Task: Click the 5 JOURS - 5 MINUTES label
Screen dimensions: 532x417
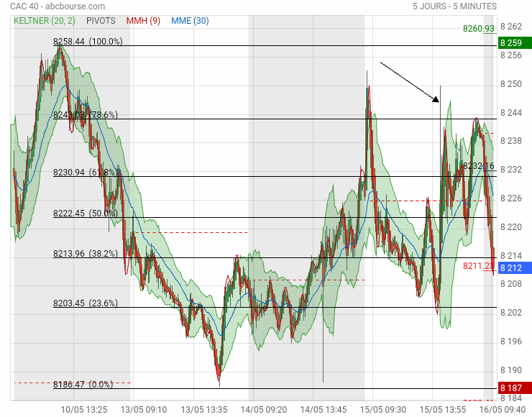Action: pos(454,6)
